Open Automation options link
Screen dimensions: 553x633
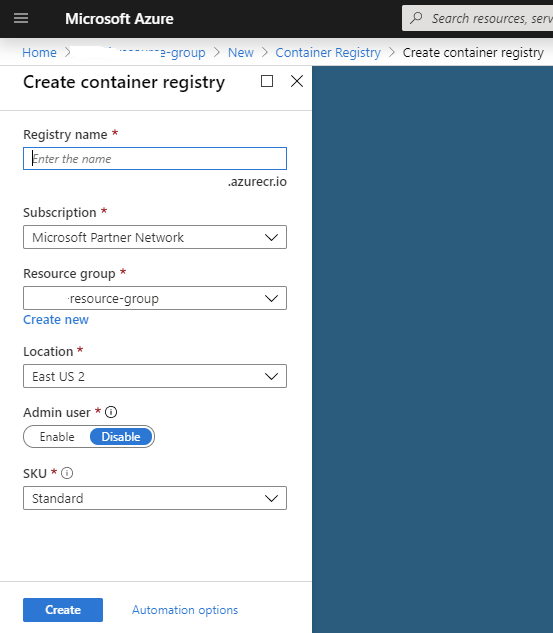click(x=185, y=610)
